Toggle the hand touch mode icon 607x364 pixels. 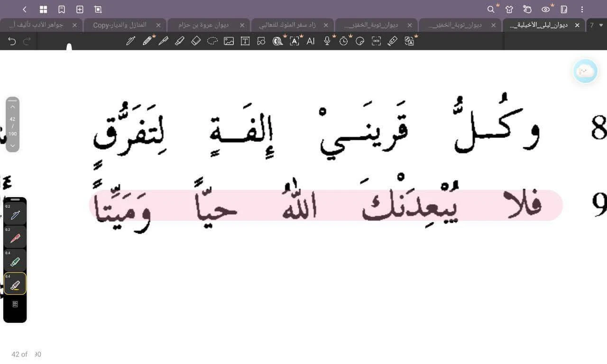coord(527,9)
